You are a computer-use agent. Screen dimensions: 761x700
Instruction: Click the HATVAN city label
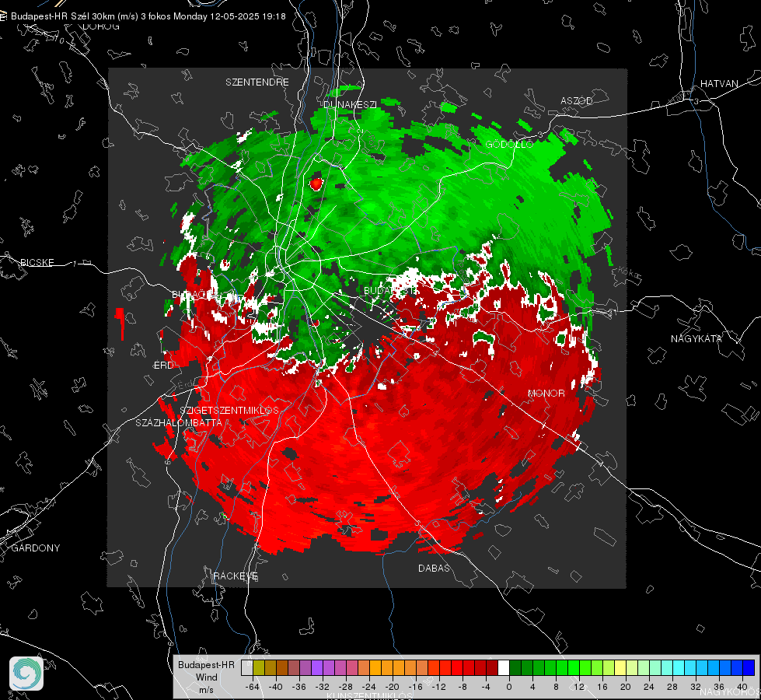click(719, 83)
